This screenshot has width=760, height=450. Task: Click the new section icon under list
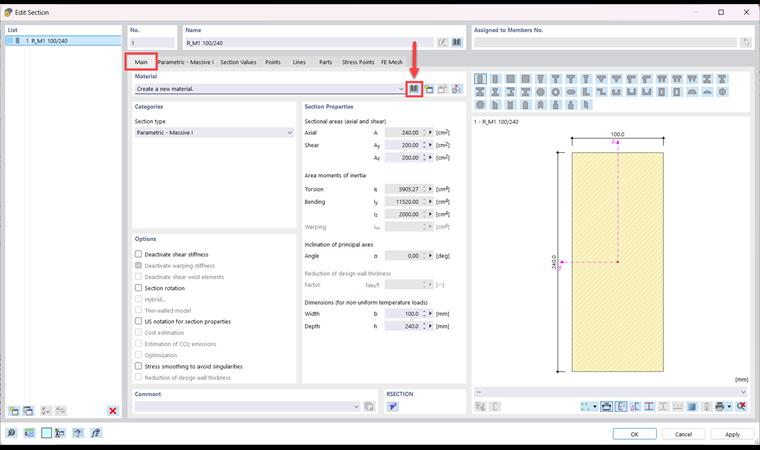click(14, 411)
